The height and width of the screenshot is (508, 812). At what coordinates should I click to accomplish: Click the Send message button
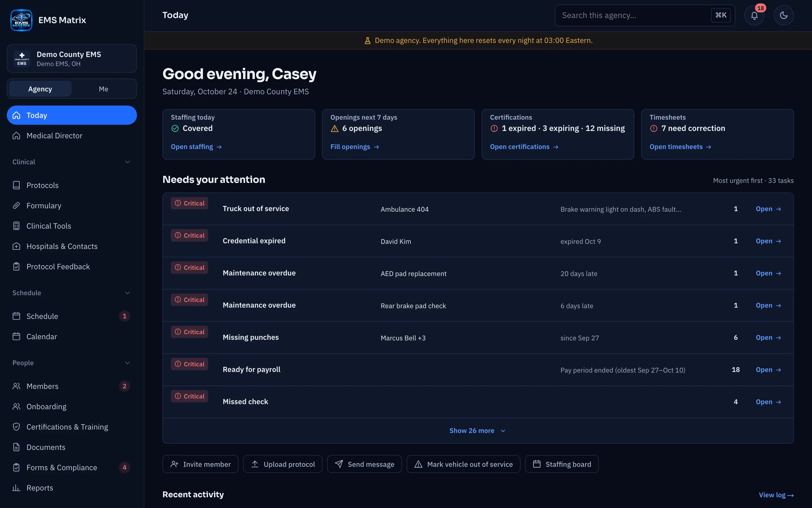[364, 464]
